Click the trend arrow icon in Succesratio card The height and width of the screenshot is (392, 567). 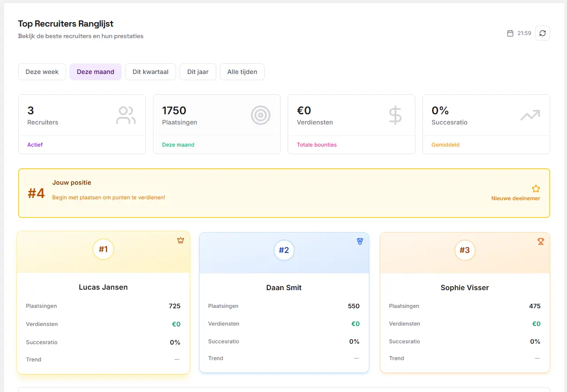(x=530, y=116)
